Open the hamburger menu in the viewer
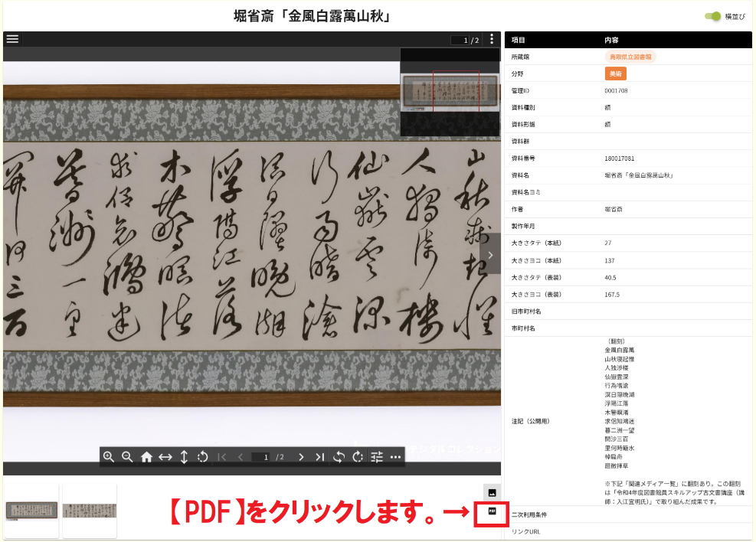This screenshot has width=756, height=542. pyautogui.click(x=13, y=39)
